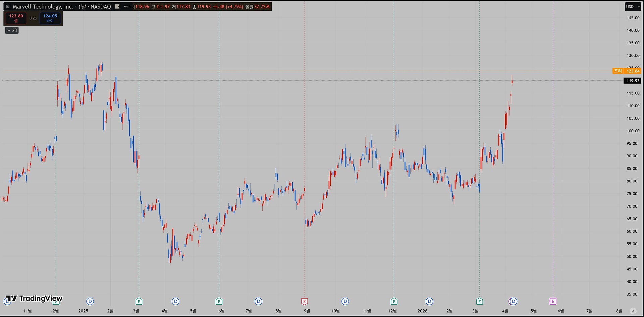Screen dimensions: 644x317
Task: Click the green earnings marker at June 2025
Action: [219, 302]
